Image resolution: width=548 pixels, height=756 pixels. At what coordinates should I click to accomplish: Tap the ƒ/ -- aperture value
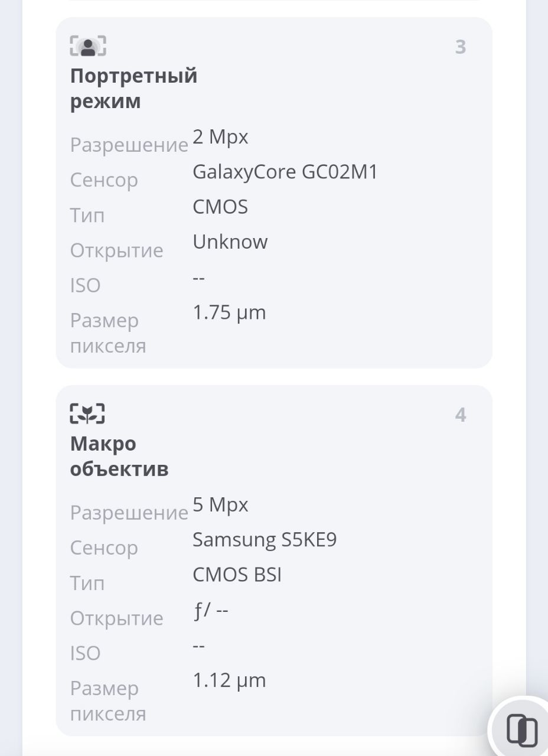point(210,610)
